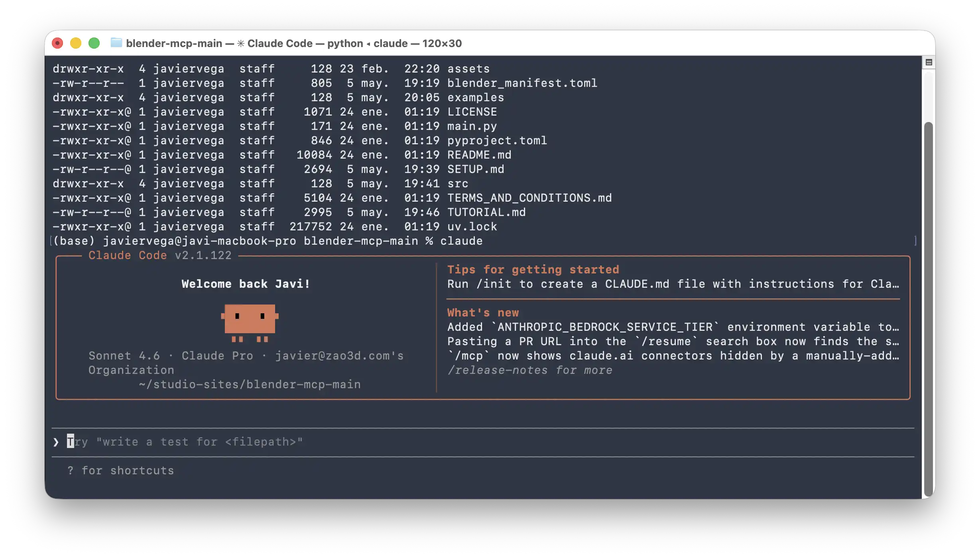Click the '? for shortcuts' hint
The height and width of the screenshot is (558, 980).
pyautogui.click(x=120, y=470)
